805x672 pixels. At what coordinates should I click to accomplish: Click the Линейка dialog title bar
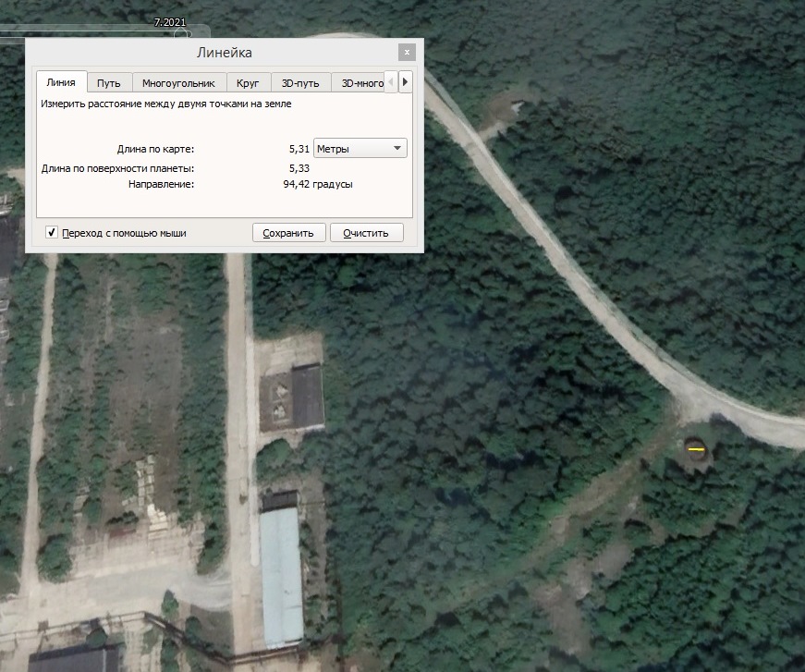click(224, 53)
